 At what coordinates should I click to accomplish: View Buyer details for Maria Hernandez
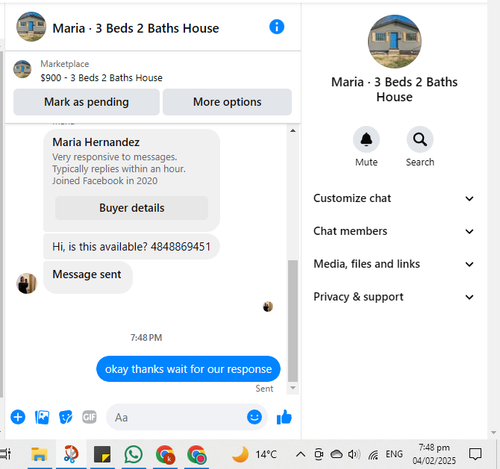point(132,208)
